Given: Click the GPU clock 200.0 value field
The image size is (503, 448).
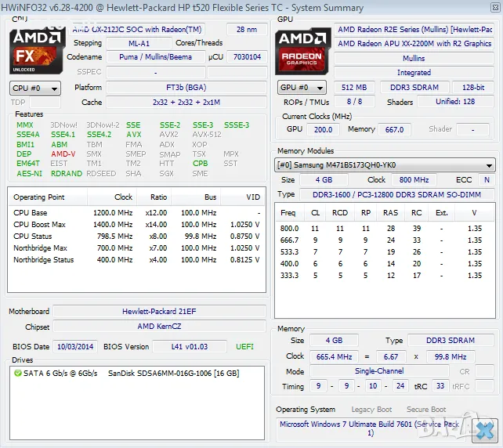Looking at the screenshot, I should [x=323, y=130].
